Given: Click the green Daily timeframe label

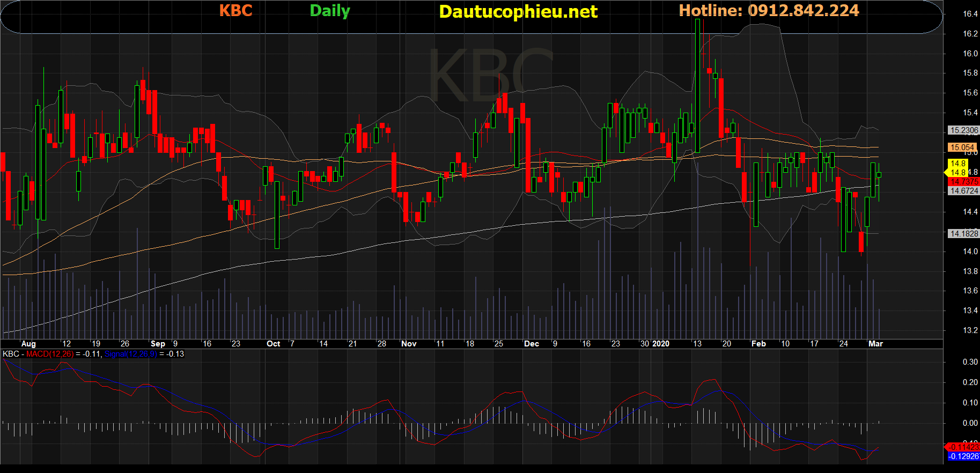Looking at the screenshot, I should point(329,11).
